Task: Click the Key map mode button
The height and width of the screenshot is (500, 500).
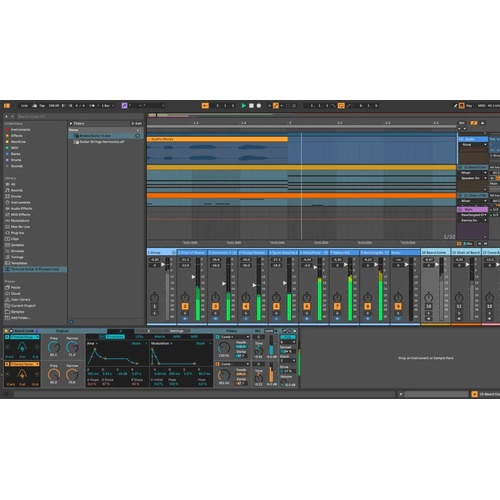Action: click(469, 106)
